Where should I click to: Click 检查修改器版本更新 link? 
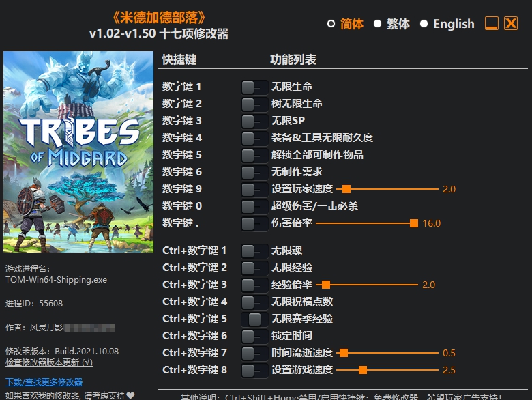pyautogui.click(x=49, y=362)
